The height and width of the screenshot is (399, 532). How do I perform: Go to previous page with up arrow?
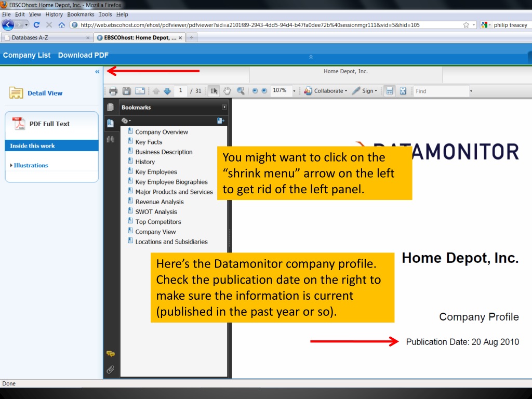156,91
